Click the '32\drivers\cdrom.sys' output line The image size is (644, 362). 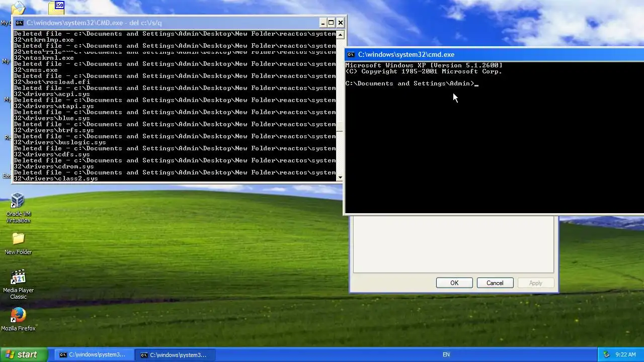(54, 166)
